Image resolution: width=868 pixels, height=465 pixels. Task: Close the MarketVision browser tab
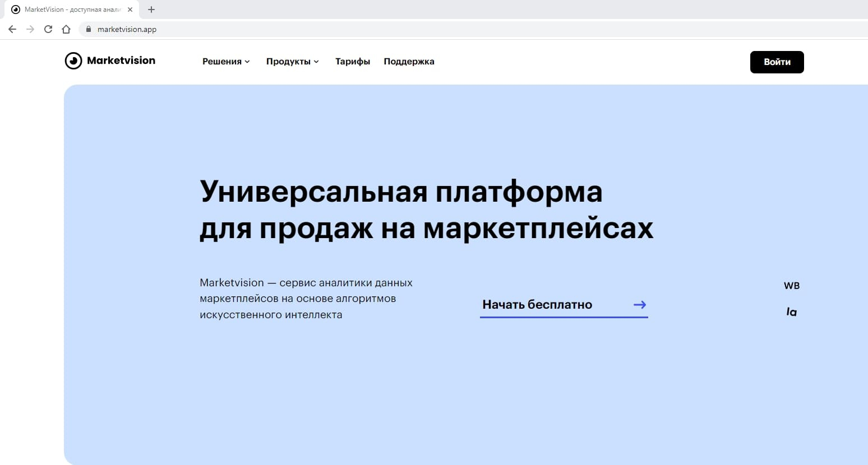130,10
